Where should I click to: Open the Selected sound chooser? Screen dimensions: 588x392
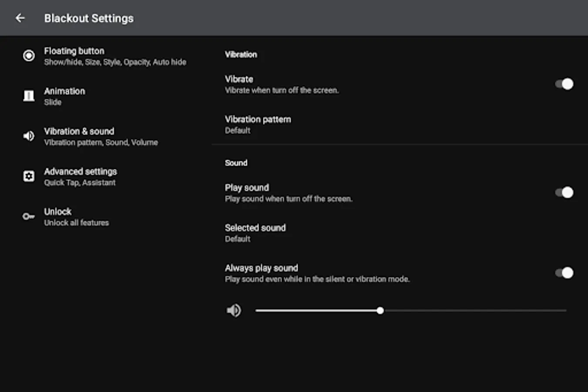(255, 233)
